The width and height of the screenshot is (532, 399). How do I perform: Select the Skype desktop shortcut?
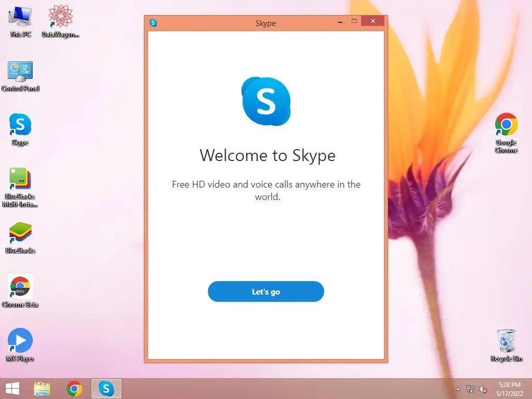20,129
